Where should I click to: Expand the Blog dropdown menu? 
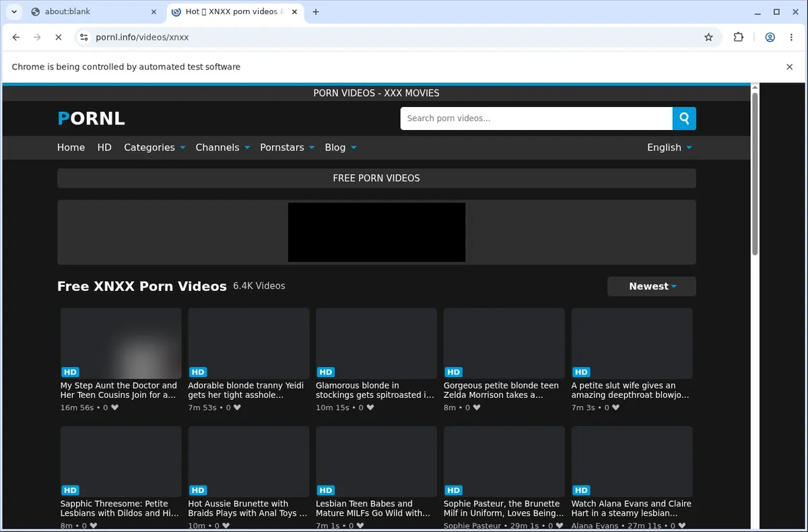tap(340, 147)
